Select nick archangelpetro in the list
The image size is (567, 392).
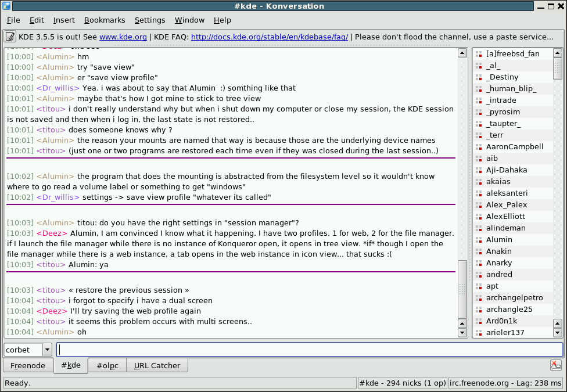513,297
